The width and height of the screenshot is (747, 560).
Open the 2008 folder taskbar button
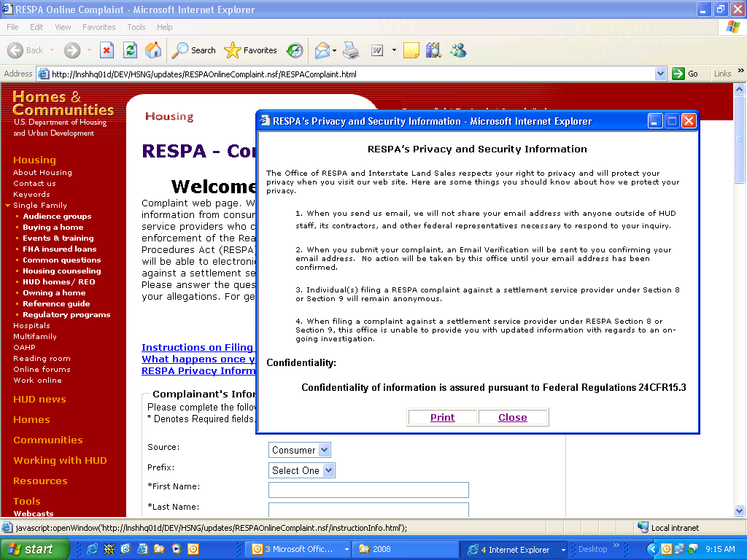(405, 549)
